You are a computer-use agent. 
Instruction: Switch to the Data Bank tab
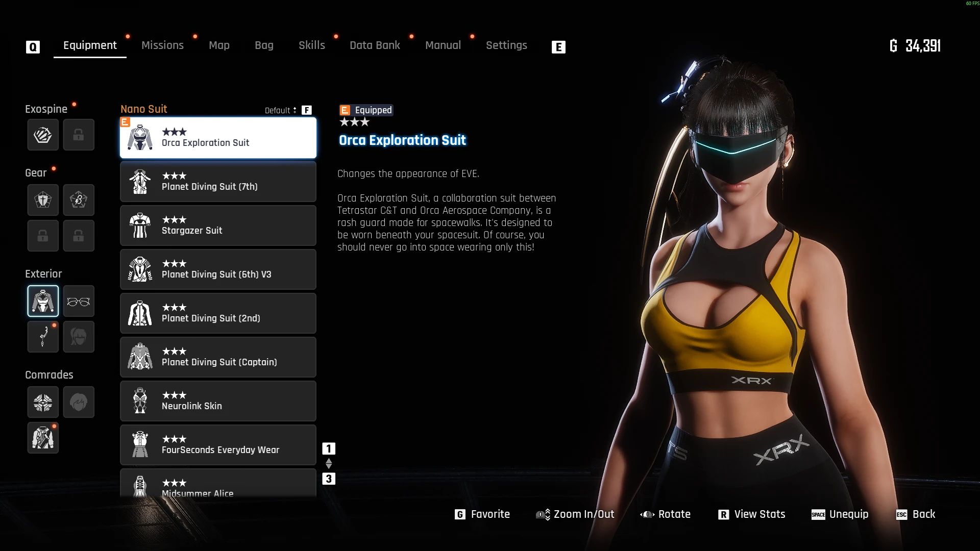(x=375, y=45)
